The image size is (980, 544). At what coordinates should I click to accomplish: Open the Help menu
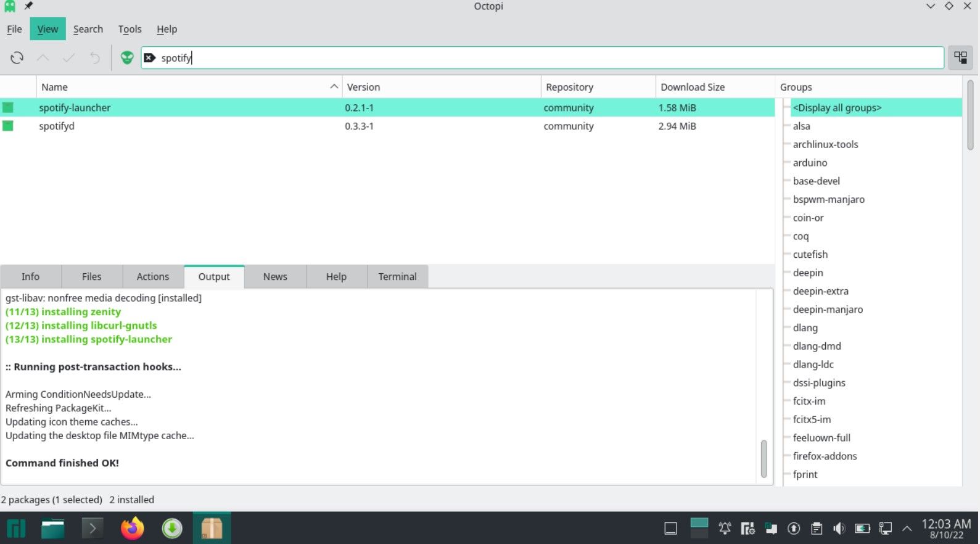click(167, 29)
